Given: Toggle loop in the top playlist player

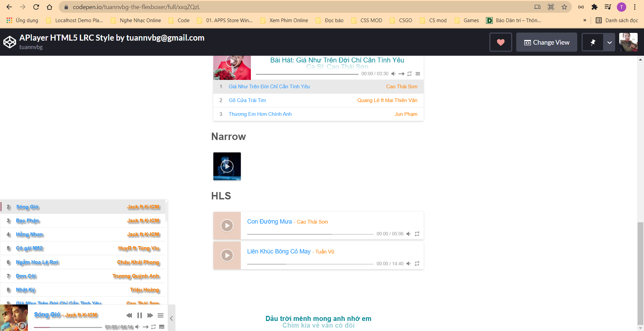Looking at the screenshot, I should tap(410, 74).
